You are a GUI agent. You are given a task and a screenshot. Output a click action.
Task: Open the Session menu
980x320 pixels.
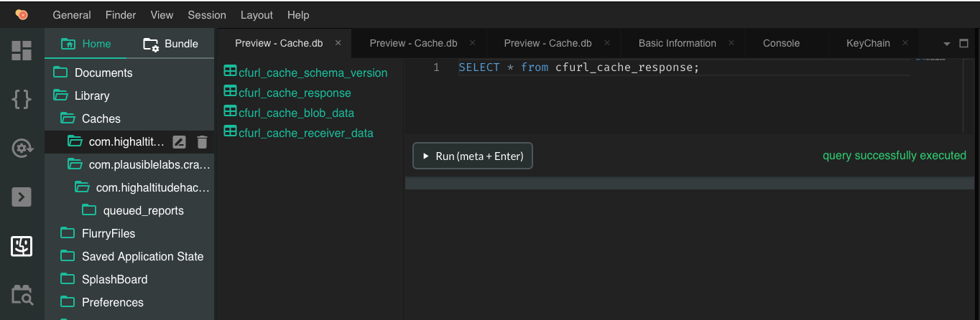pyautogui.click(x=207, y=14)
